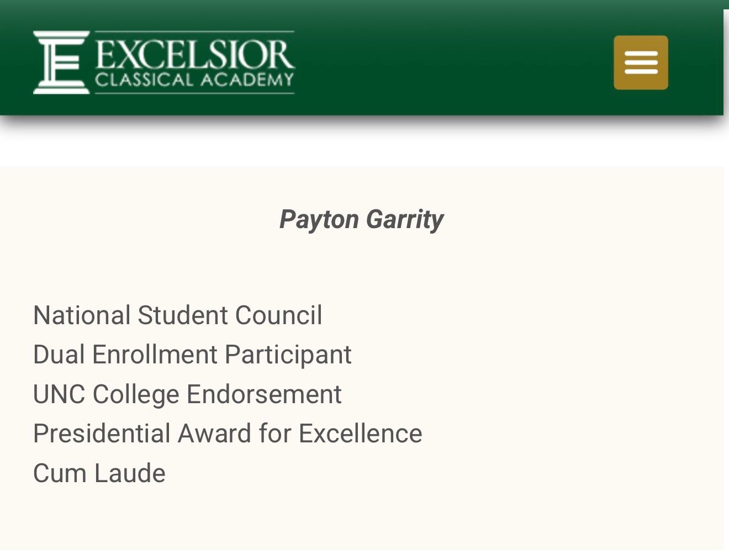Select the Payton Garrity name heading

click(x=362, y=219)
